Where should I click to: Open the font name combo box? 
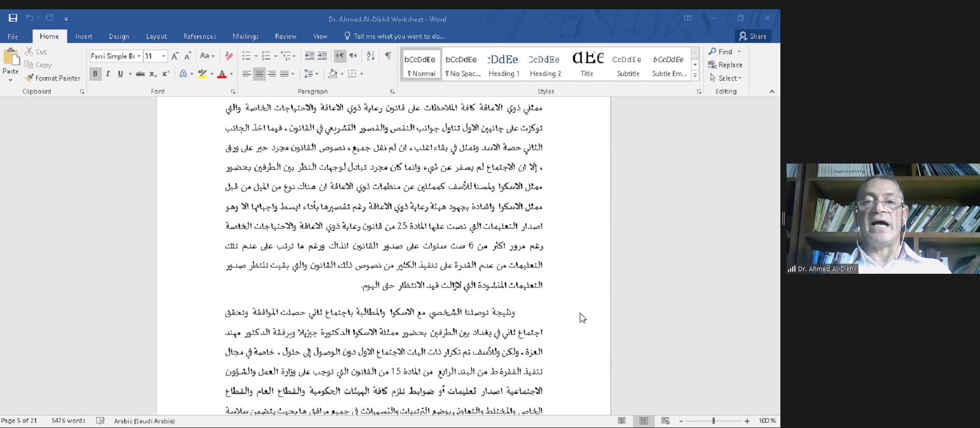tap(116, 56)
